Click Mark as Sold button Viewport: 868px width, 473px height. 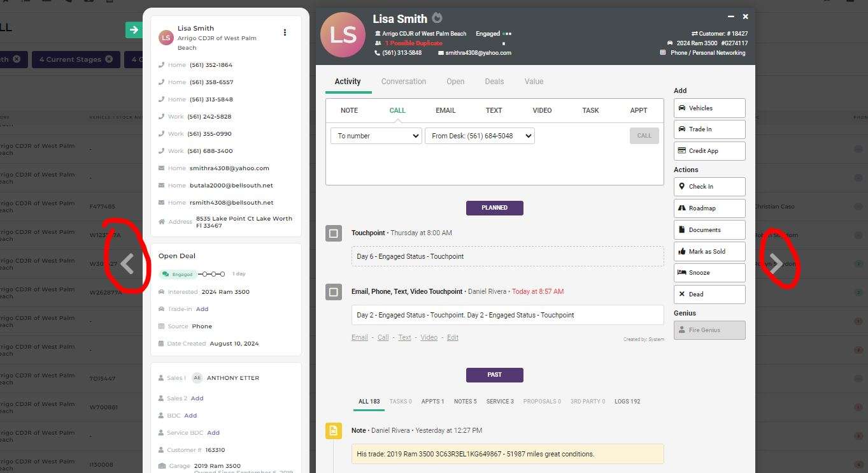[709, 252]
